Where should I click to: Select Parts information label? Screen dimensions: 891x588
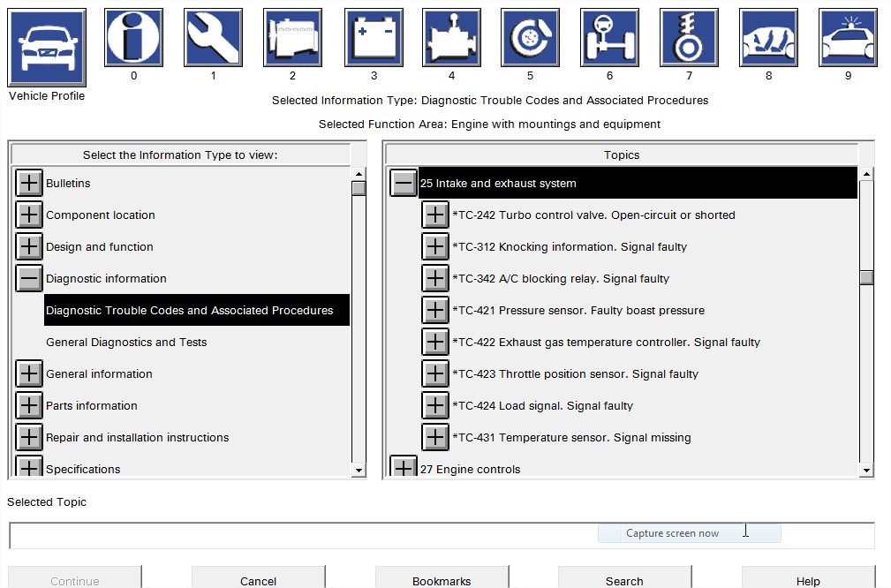pos(92,405)
